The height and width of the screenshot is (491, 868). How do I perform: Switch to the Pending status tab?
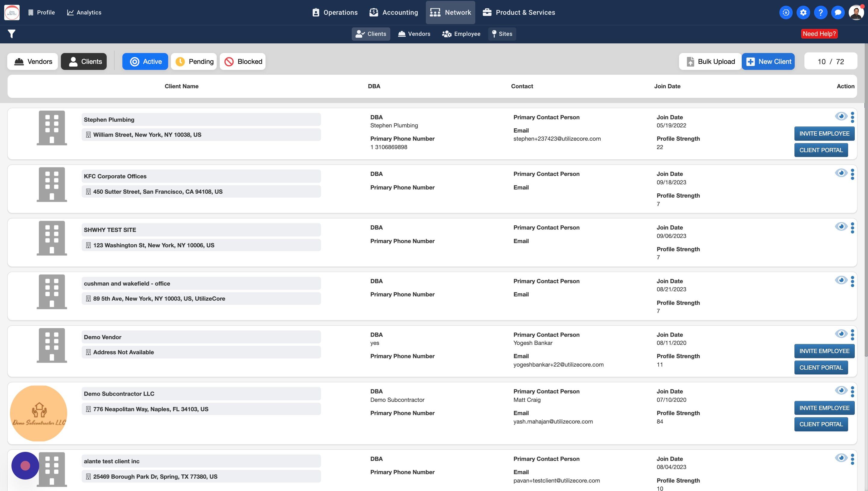(194, 61)
